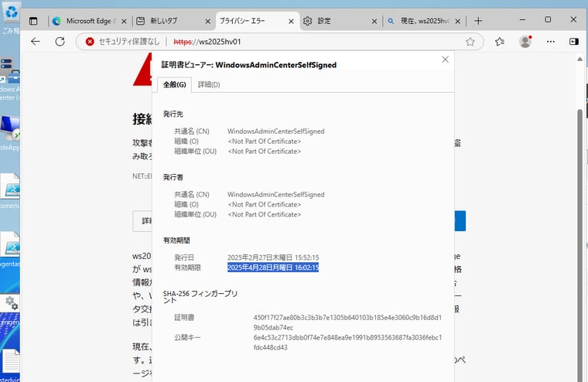Click the scrollbar up arrow

579,60
